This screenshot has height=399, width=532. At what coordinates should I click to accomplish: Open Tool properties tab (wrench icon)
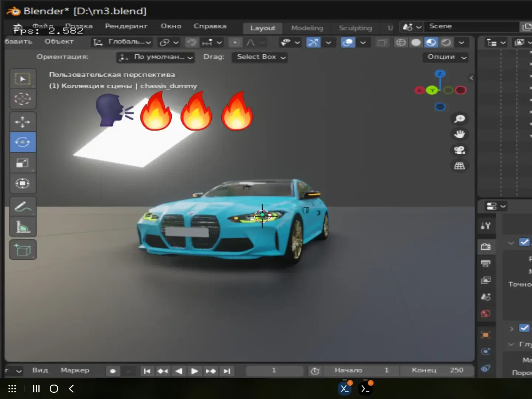(485, 226)
